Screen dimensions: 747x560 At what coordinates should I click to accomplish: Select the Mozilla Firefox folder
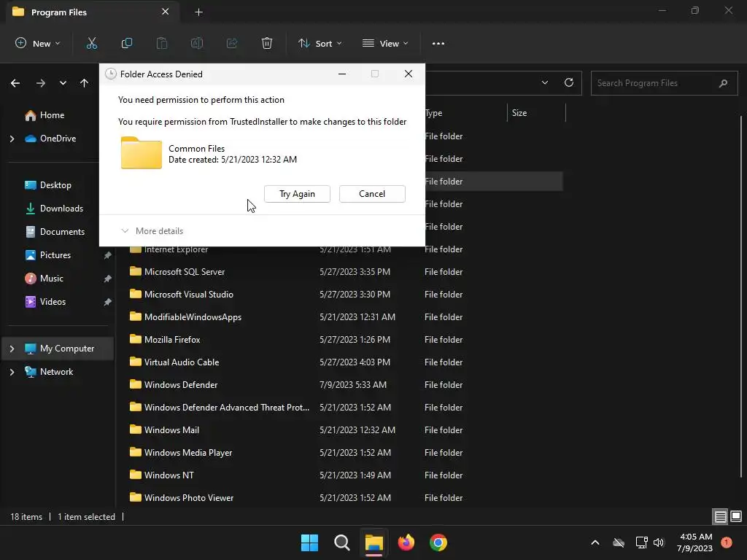(172, 340)
